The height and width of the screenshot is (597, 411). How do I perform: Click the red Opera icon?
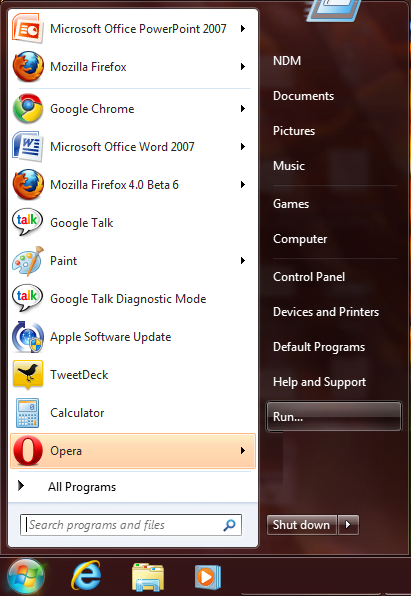27,451
